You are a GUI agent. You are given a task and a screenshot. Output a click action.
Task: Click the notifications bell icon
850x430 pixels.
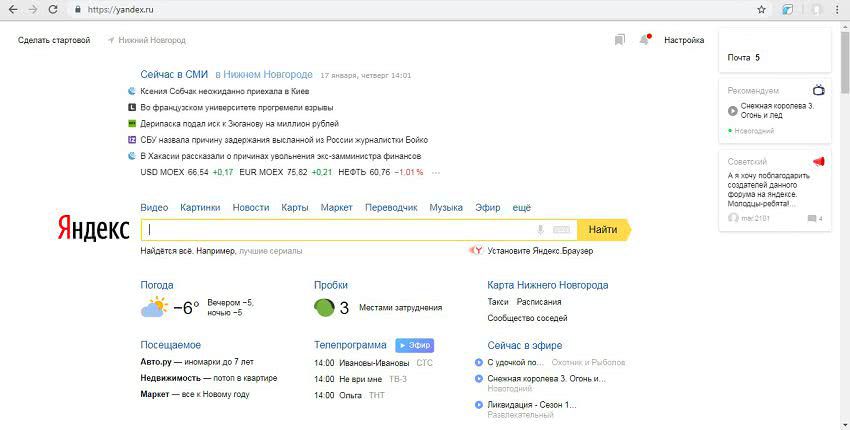(645, 40)
